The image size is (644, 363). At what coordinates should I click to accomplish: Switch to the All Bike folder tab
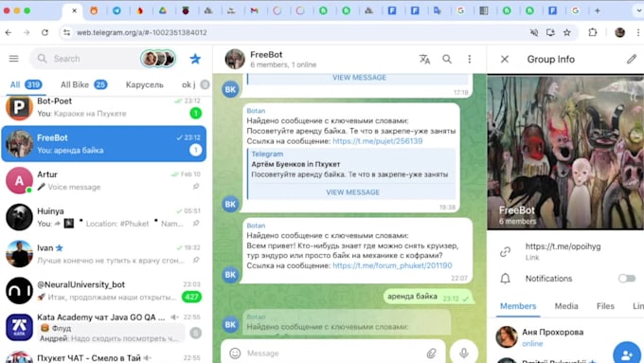(x=83, y=84)
